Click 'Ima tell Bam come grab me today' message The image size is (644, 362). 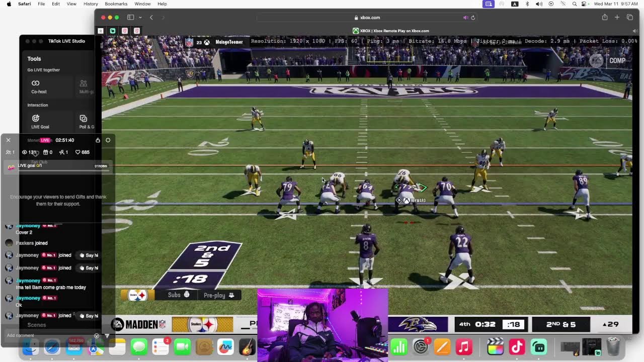51,288
